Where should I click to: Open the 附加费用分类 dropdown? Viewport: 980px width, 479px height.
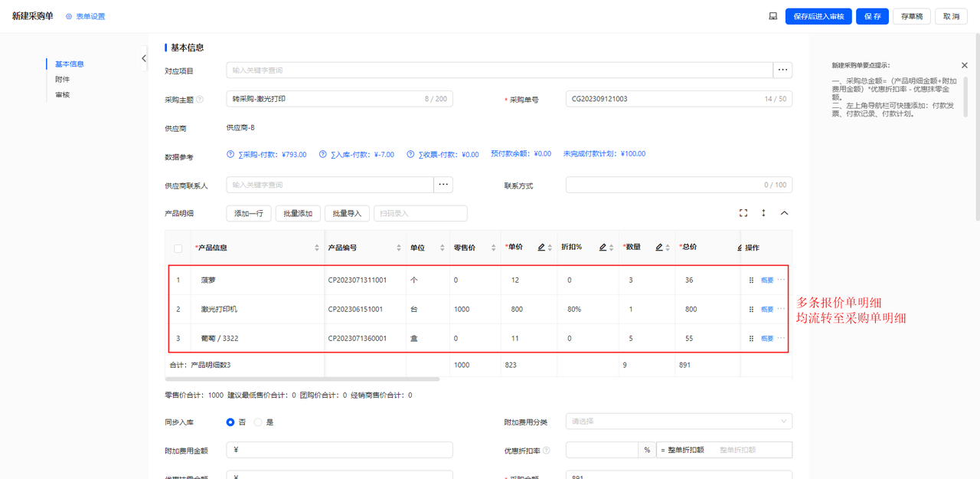(679, 421)
